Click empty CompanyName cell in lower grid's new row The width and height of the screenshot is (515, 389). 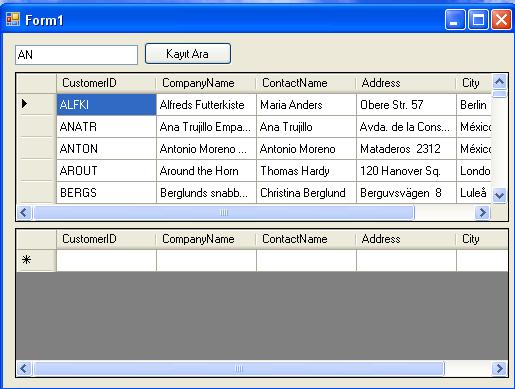pos(206,260)
